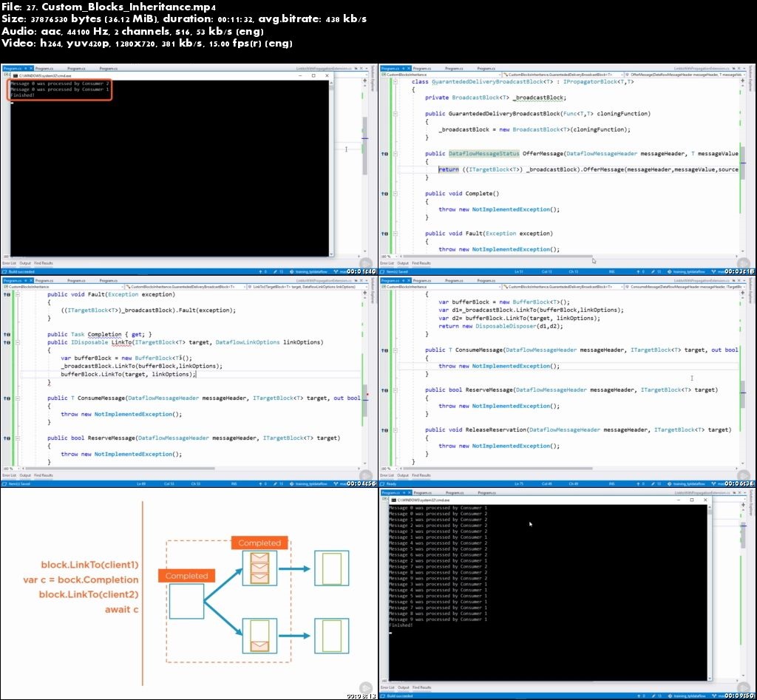The image size is (757, 700).
Task: Close the active Program.cs tab in 00:03:18 frame
Action: [408, 69]
